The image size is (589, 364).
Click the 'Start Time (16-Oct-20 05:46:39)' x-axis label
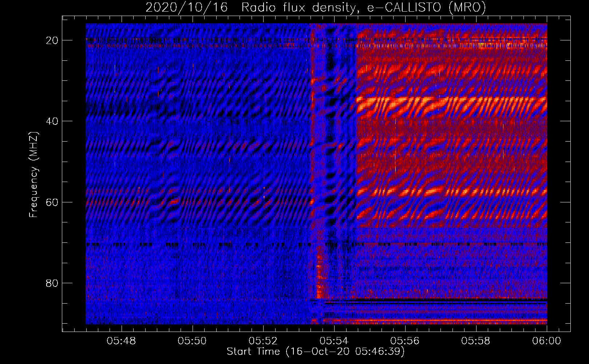(x=316, y=352)
